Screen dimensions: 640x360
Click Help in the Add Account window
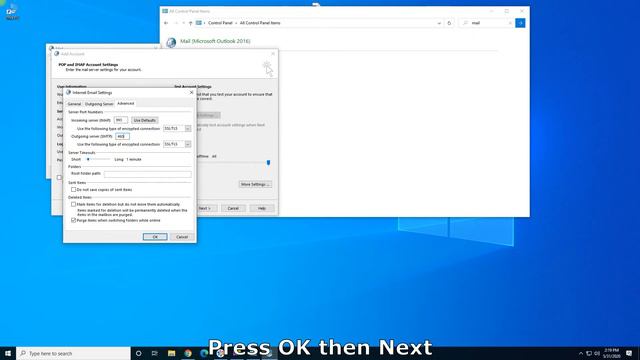point(262,209)
